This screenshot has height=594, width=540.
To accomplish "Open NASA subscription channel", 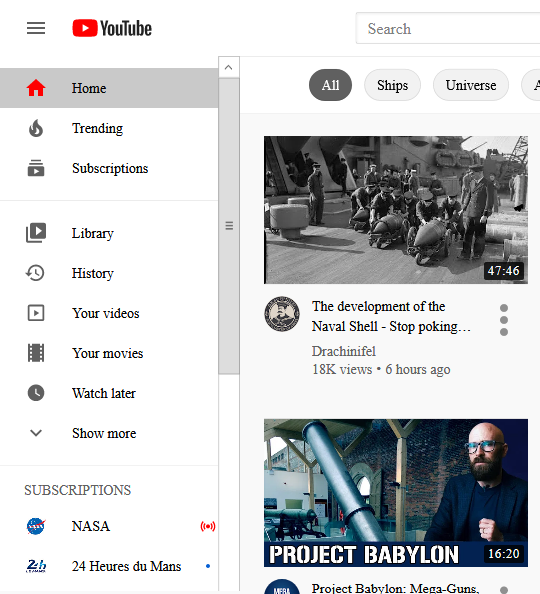I will click(x=109, y=526).
